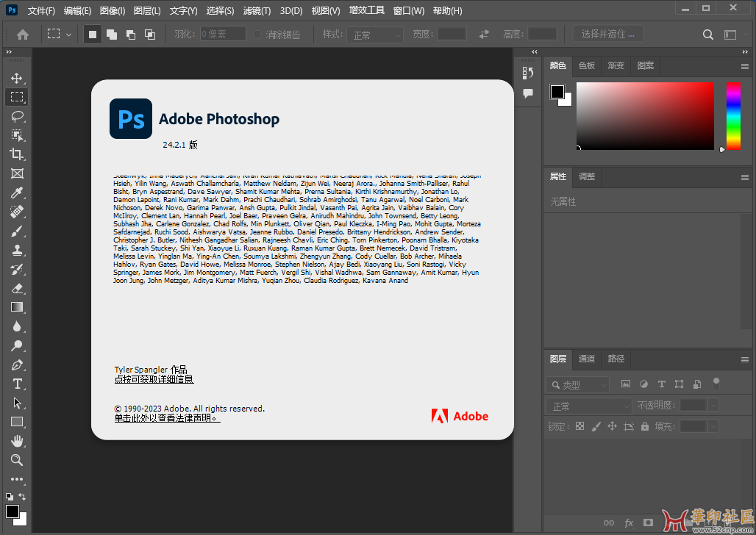Select the Horizontal Type tool

[17, 384]
